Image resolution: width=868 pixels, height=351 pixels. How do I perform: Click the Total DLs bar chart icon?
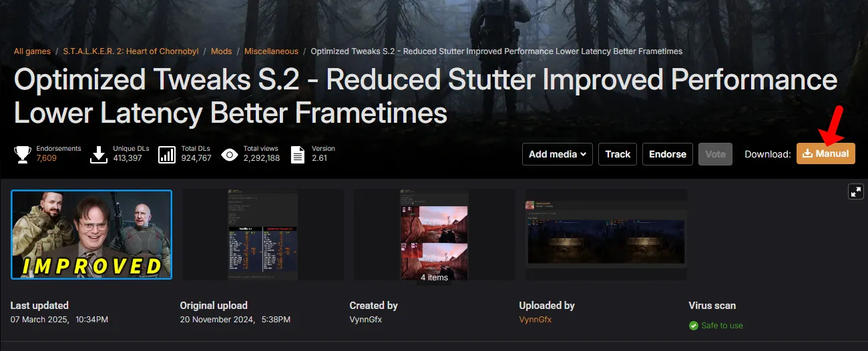(167, 155)
